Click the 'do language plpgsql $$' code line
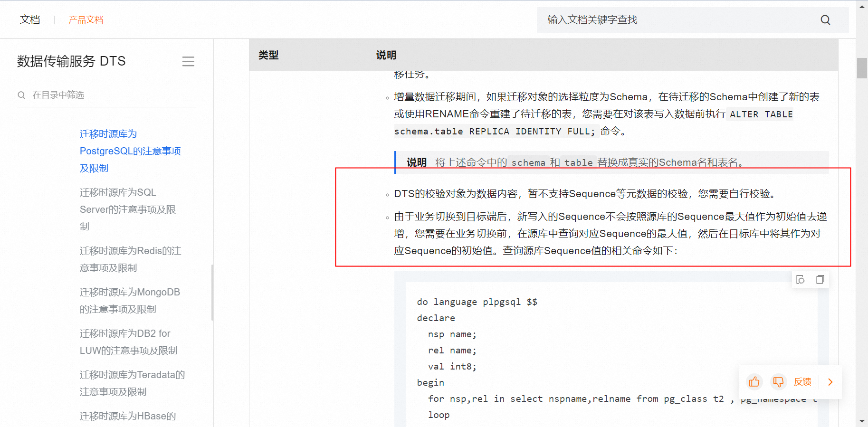The width and height of the screenshot is (868, 427). (x=477, y=302)
